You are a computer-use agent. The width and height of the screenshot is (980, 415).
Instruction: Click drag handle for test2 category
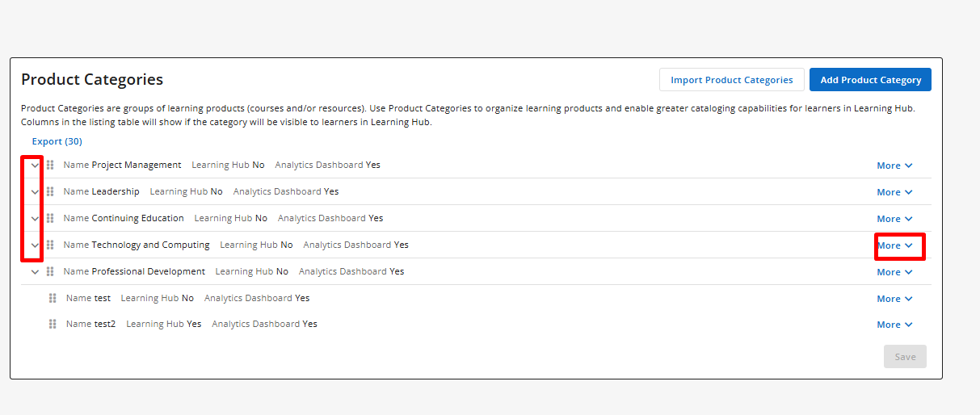pyautogui.click(x=53, y=324)
